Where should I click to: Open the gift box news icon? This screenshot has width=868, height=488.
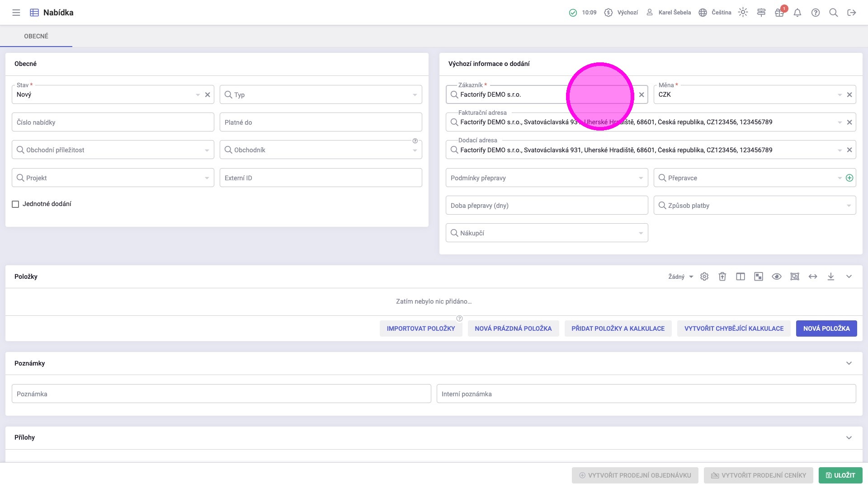click(x=779, y=13)
